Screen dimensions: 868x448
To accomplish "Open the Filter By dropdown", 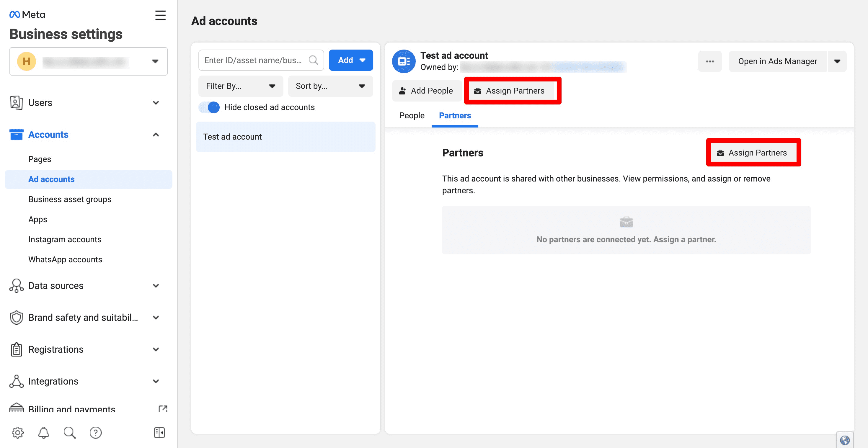I will click(x=241, y=86).
